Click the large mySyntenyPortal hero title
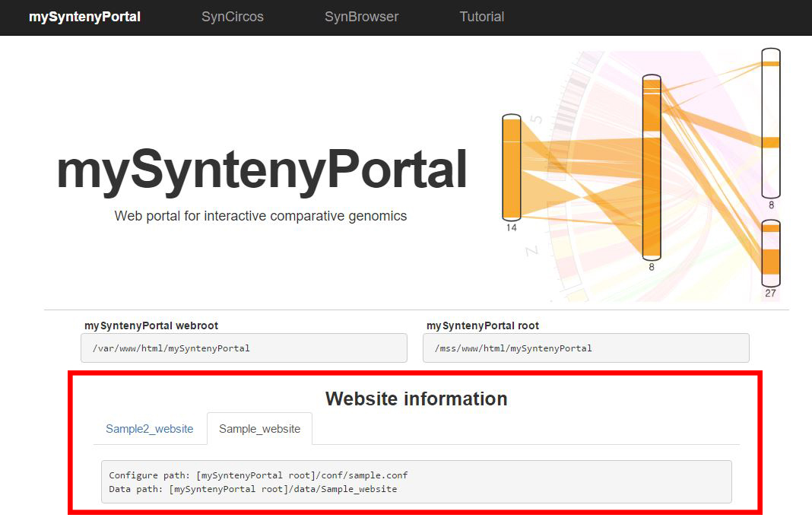 (x=262, y=170)
